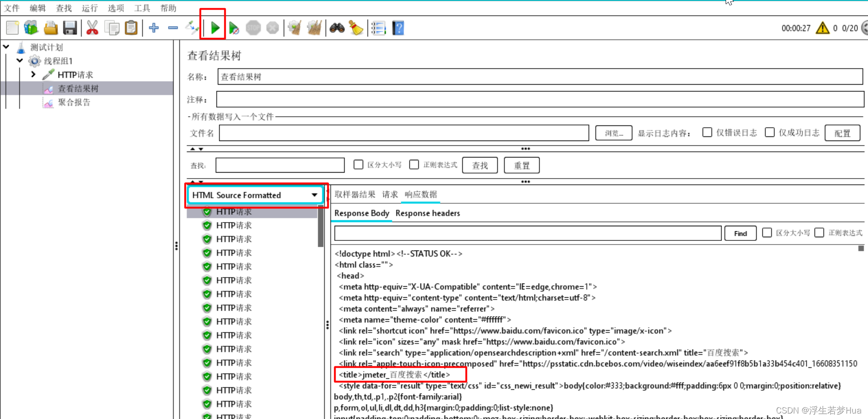
Task: Open the 查找 menu
Action: tap(64, 8)
